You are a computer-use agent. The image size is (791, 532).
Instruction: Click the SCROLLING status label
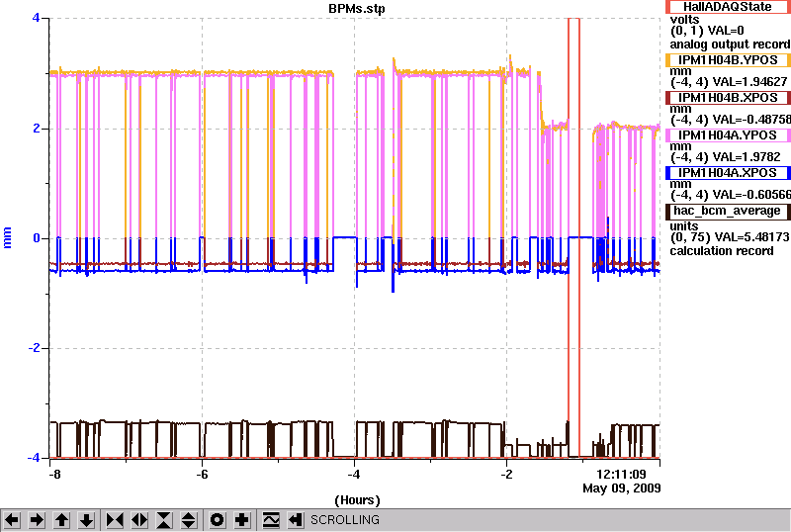[344, 520]
